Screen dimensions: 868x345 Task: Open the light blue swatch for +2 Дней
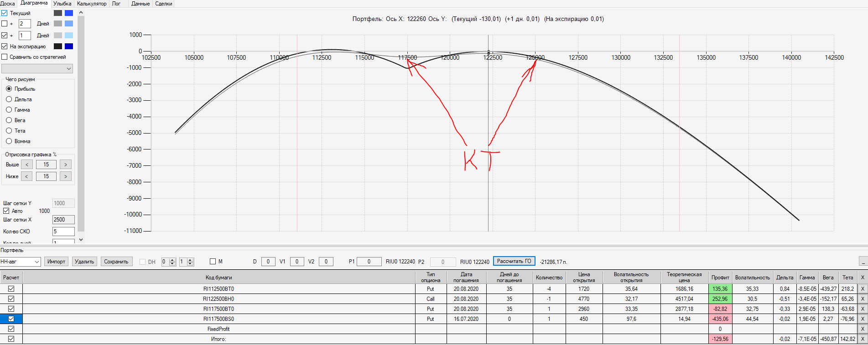[69, 24]
